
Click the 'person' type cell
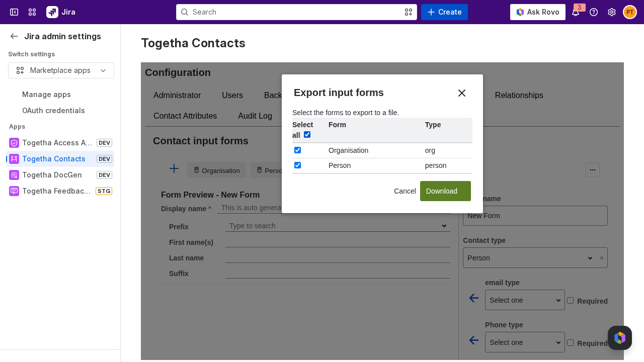point(436,165)
